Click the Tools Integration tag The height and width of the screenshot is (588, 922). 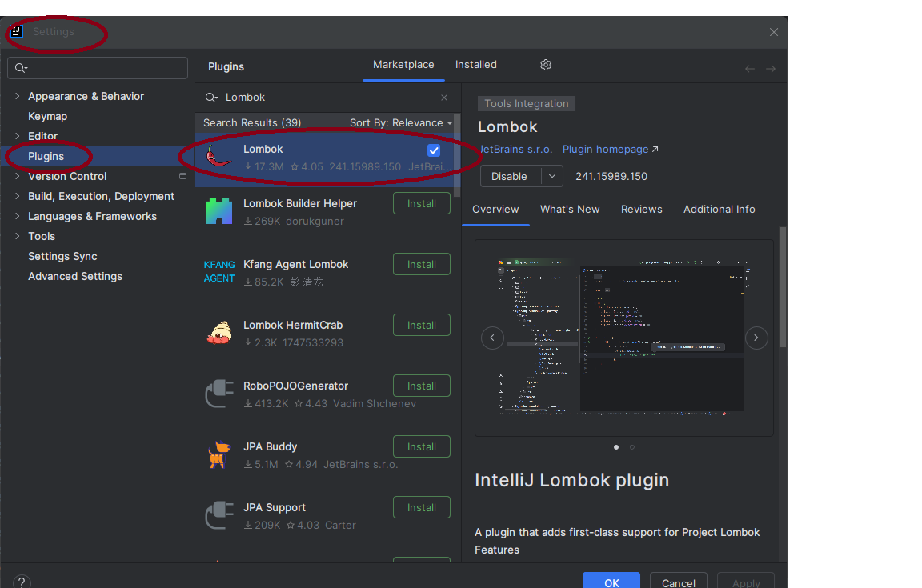527,103
